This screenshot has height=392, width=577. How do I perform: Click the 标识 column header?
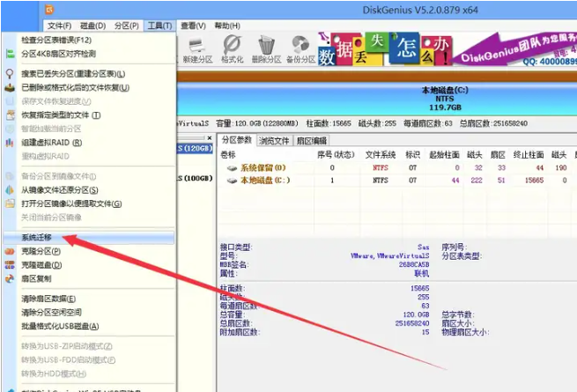(x=412, y=155)
